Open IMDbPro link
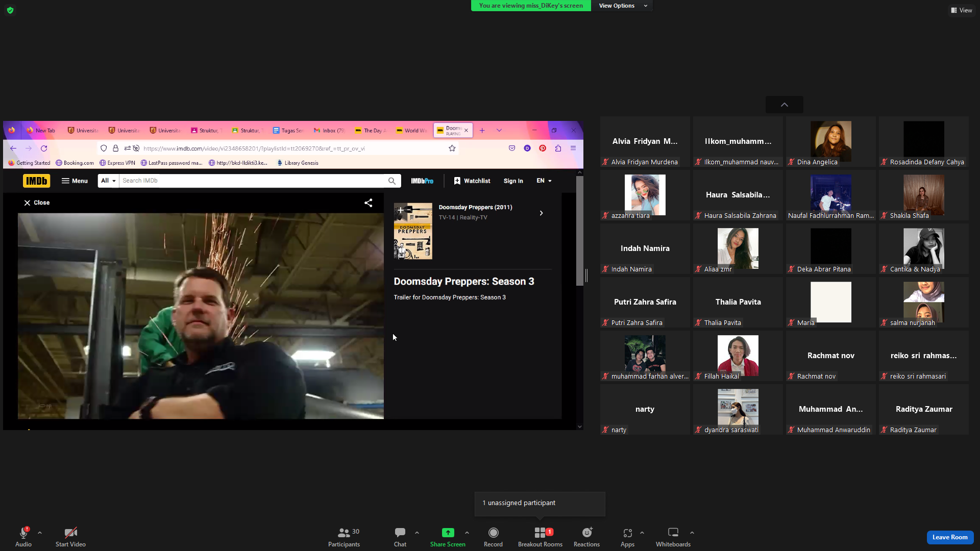 422,181
